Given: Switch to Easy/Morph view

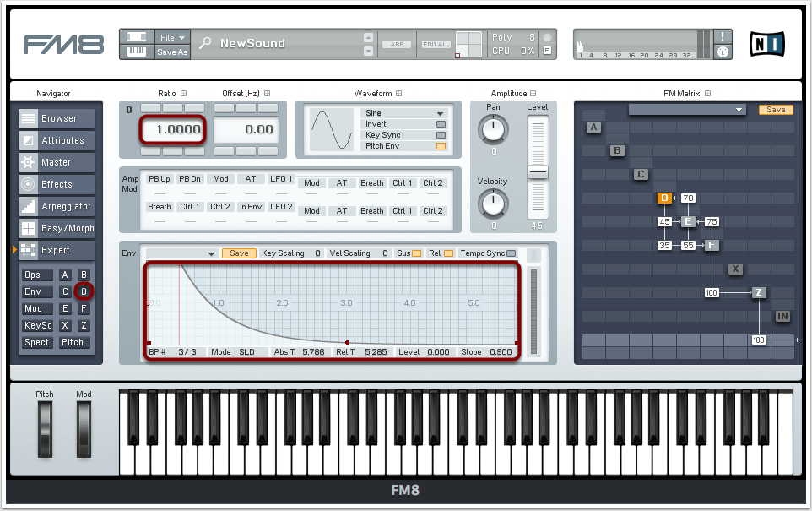Looking at the screenshot, I should [x=57, y=229].
